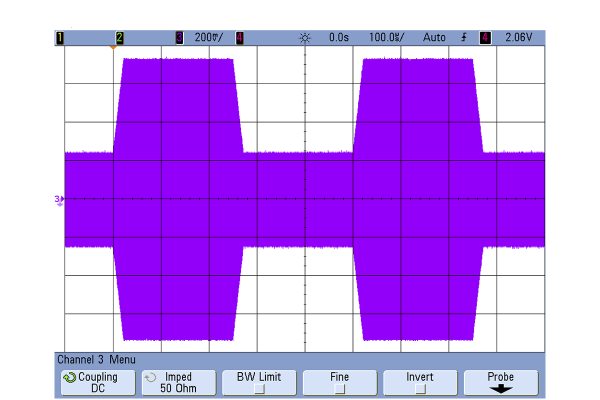Click the 200 mV per division scale readout
Image resolution: width=600 pixels, height=400 pixels.
(x=210, y=37)
